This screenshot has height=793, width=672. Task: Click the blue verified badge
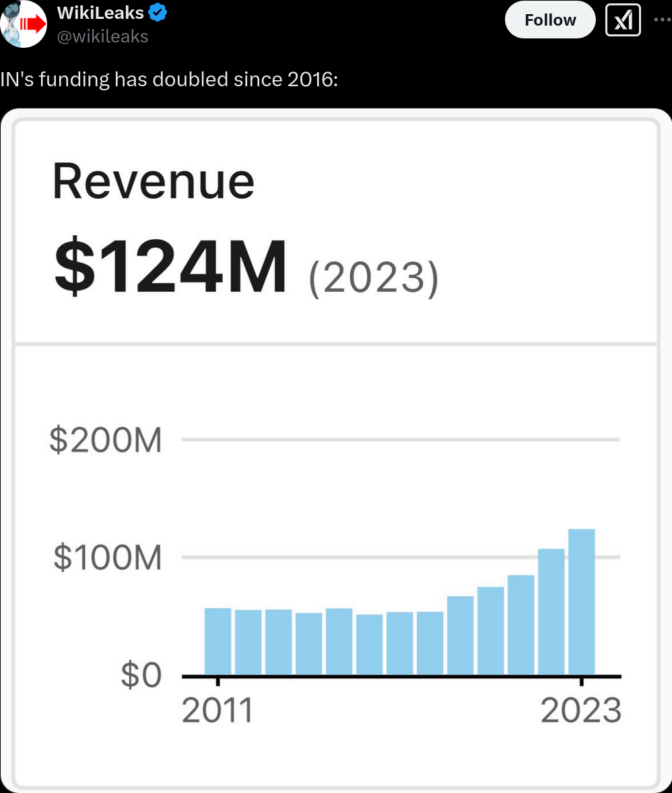(x=158, y=13)
